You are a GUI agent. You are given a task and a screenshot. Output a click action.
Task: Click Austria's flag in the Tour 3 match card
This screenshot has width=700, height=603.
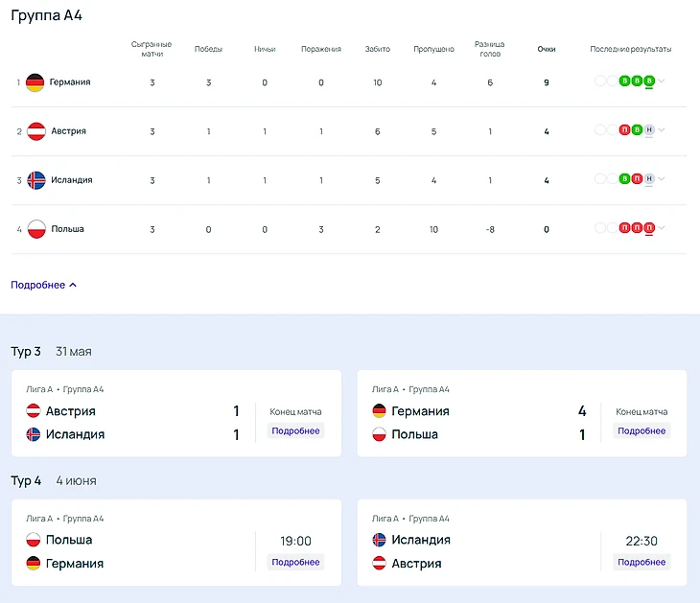point(34,411)
